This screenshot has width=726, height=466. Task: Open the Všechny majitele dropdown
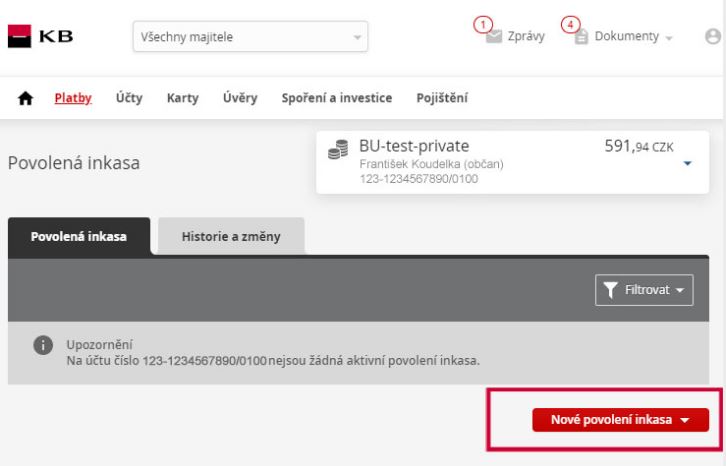[x=250, y=37]
